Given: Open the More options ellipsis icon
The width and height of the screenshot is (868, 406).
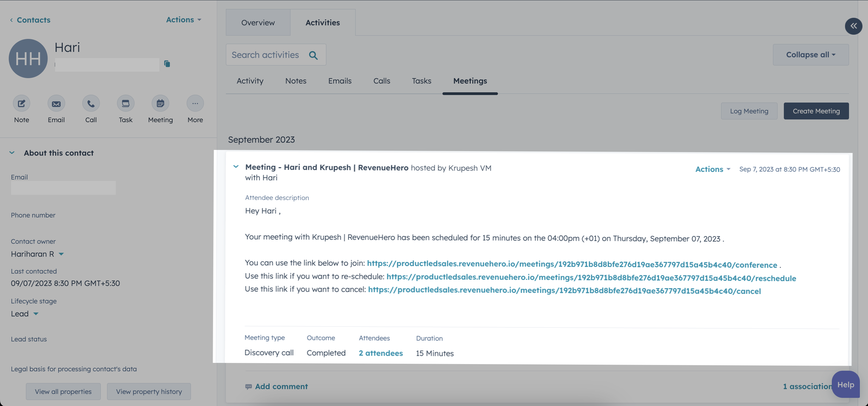Looking at the screenshot, I should [x=195, y=103].
